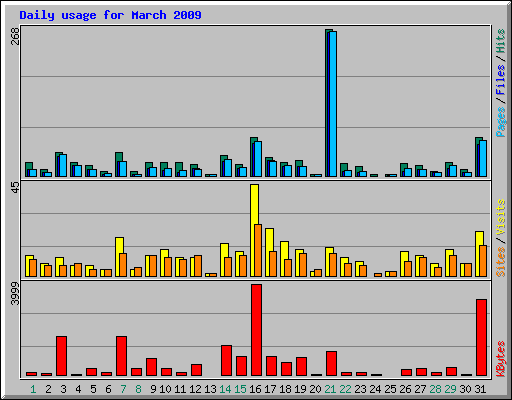Click day label 9 on the x-axis
Screen dimensions: 512x400
click(x=153, y=389)
